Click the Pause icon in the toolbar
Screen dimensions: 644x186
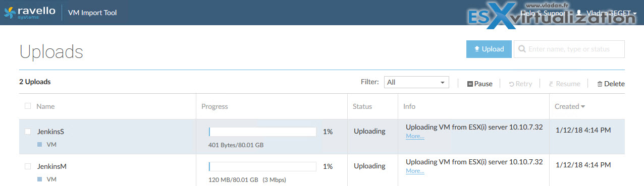point(470,84)
